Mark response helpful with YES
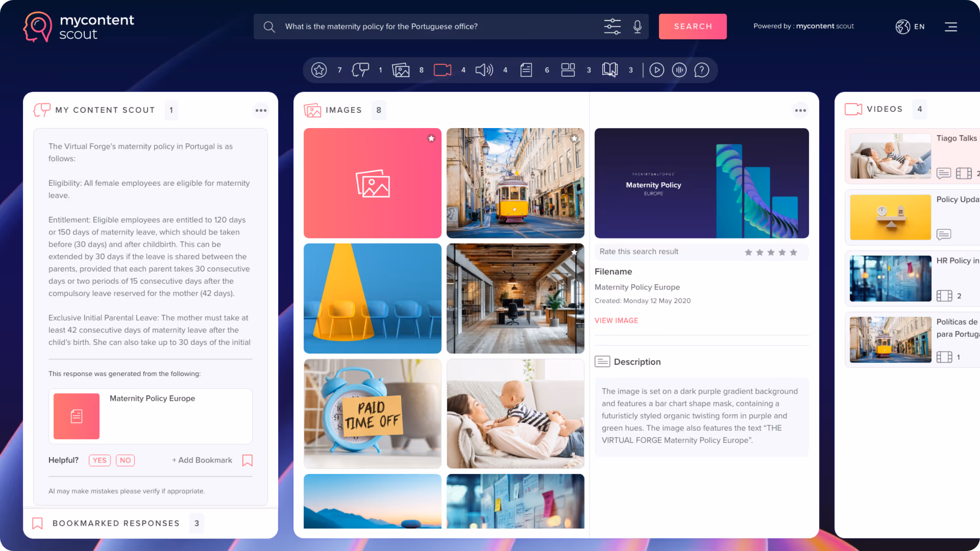The height and width of the screenshot is (551, 980). (x=100, y=460)
